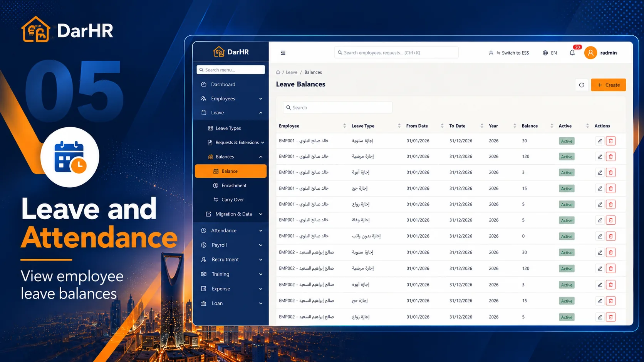Screen dimensions: 644x362
Task: Edit the EMP002 row with balance 30
Action: coord(600,253)
